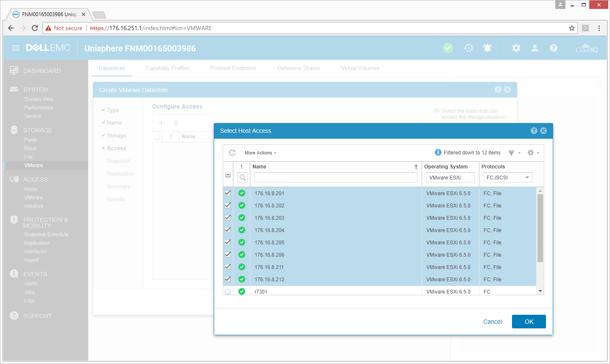
Task: Toggle the select-all header checkbox
Action: (x=228, y=175)
